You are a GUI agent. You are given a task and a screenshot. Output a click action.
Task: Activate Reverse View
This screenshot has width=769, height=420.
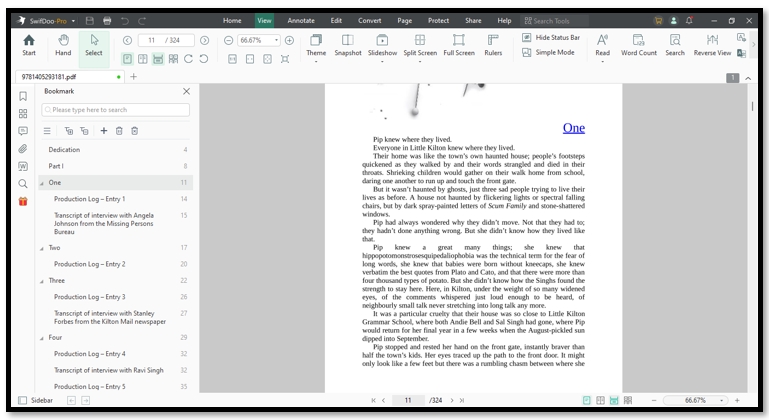click(712, 45)
